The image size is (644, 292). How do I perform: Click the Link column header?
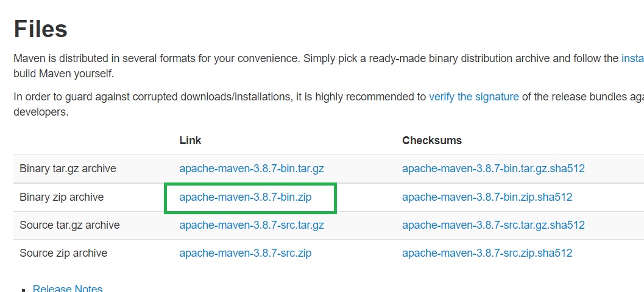point(190,141)
